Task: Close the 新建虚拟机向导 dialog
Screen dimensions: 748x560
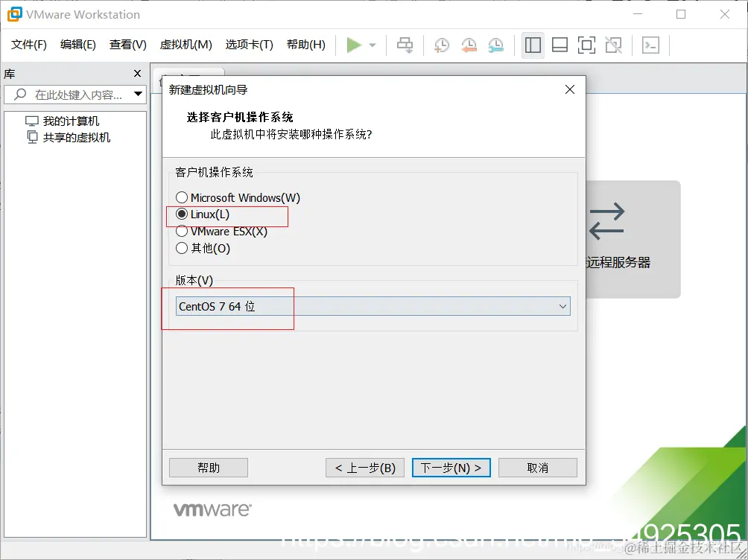Action: 570,89
